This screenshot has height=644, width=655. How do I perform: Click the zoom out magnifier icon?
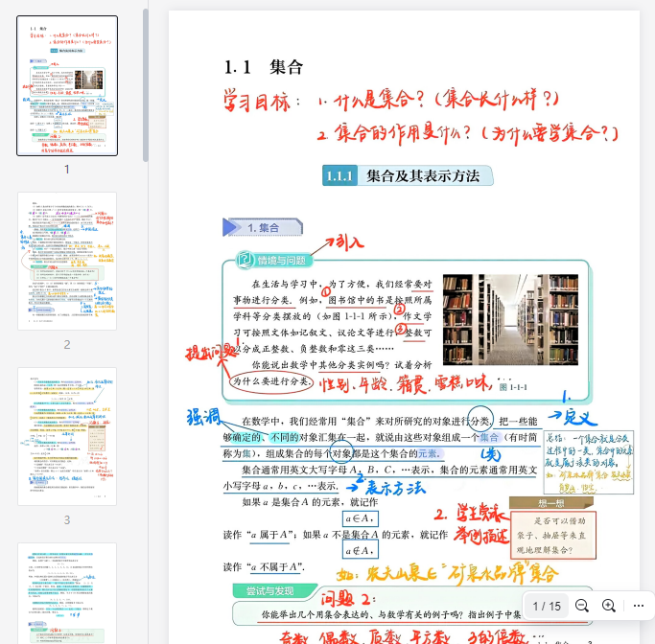pyautogui.click(x=581, y=606)
